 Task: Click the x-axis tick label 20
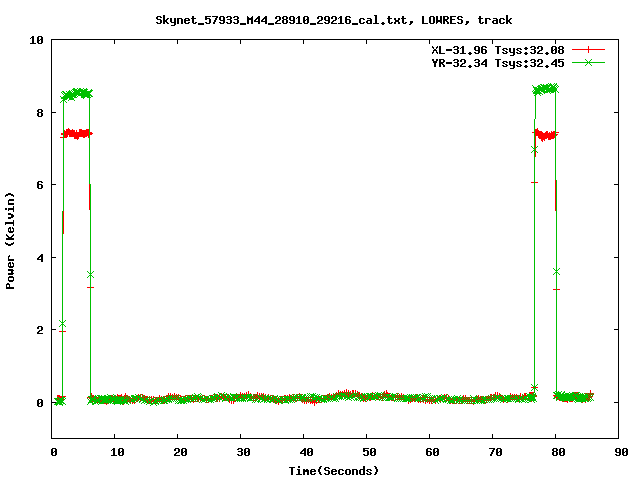(180, 452)
